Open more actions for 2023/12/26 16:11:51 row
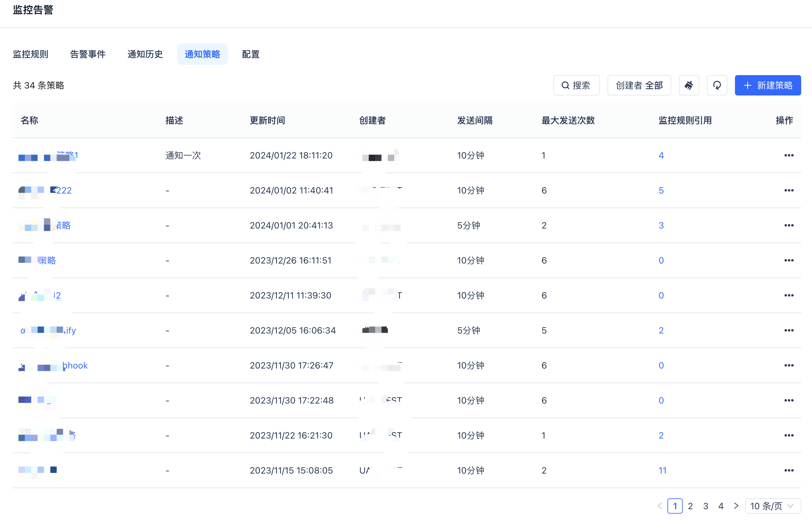This screenshot has height=520, width=812. (788, 260)
